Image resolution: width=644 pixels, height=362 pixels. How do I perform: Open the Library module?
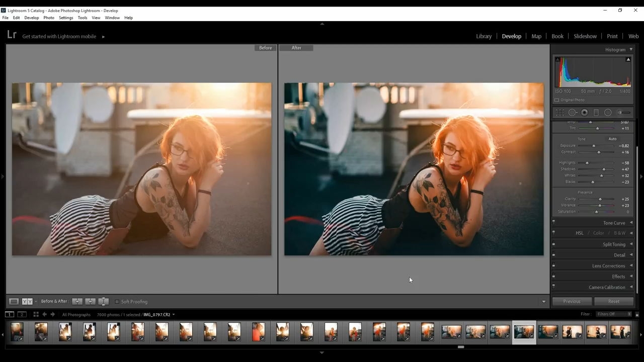click(x=484, y=36)
